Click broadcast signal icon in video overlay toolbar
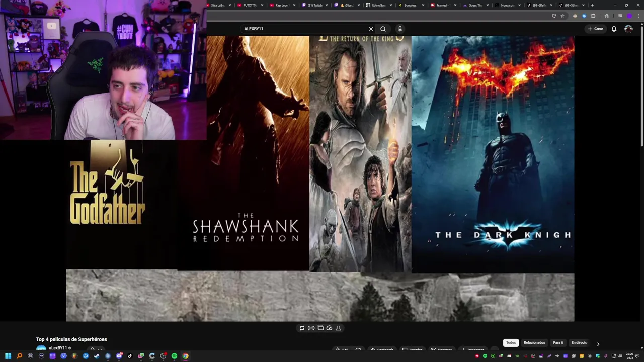The height and width of the screenshot is (362, 644). 311,328
